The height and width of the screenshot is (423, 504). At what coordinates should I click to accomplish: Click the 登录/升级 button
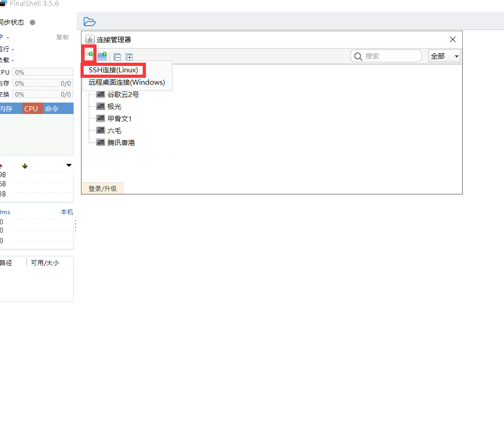(102, 188)
